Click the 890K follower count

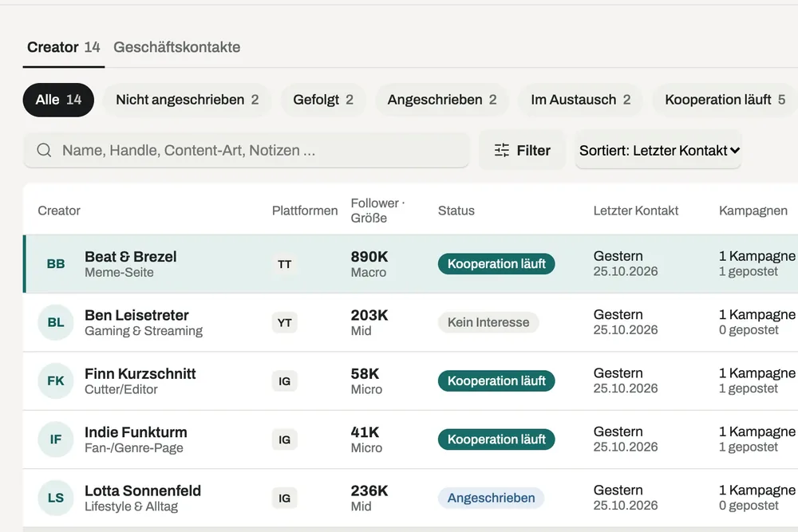pos(369,256)
